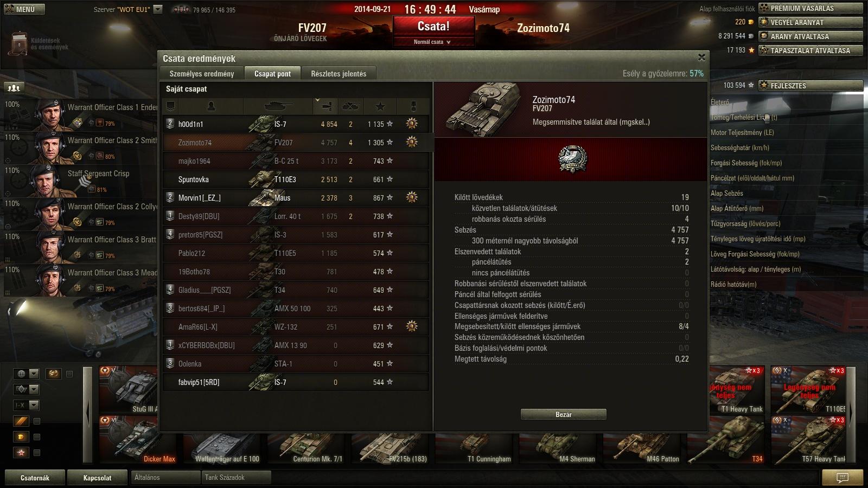The image size is (868, 488).
Task: Click the Bezár button
Action: [564, 414]
